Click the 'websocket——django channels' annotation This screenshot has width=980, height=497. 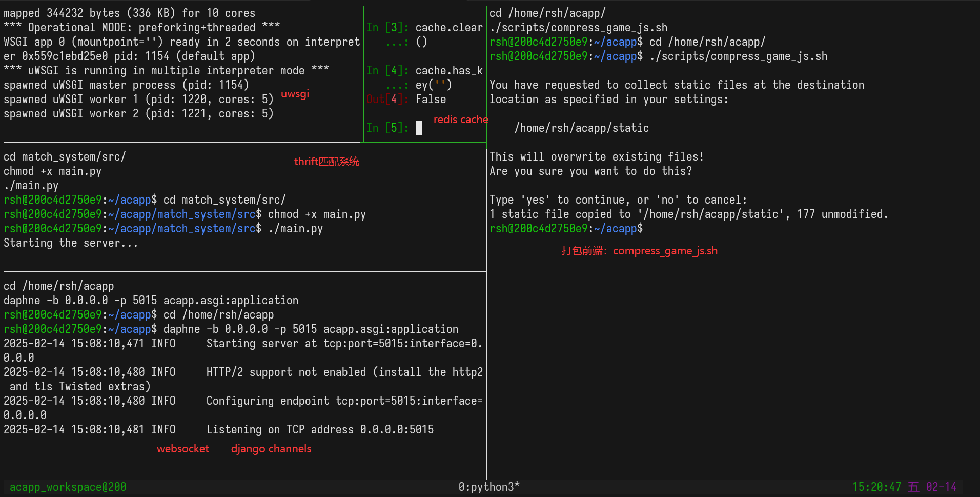click(x=234, y=449)
